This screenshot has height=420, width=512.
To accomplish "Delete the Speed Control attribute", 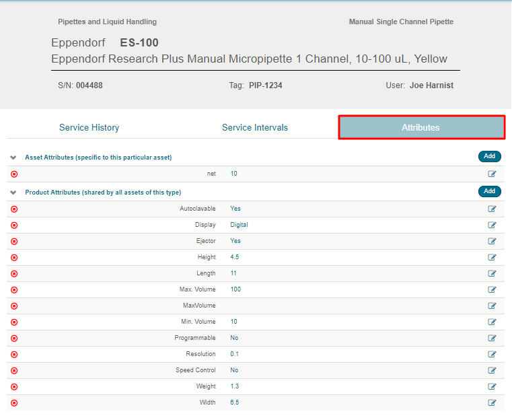I will 14,371.
